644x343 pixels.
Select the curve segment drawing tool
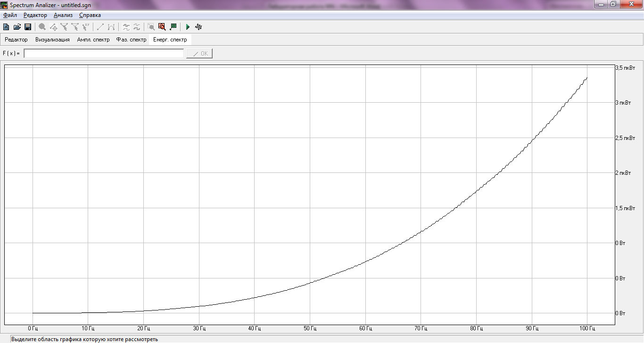coord(111,27)
